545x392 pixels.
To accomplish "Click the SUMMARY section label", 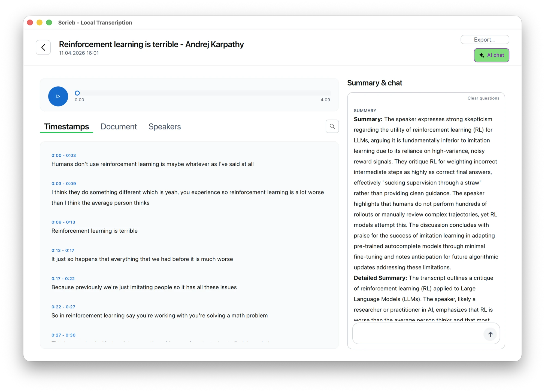I will click(x=365, y=111).
